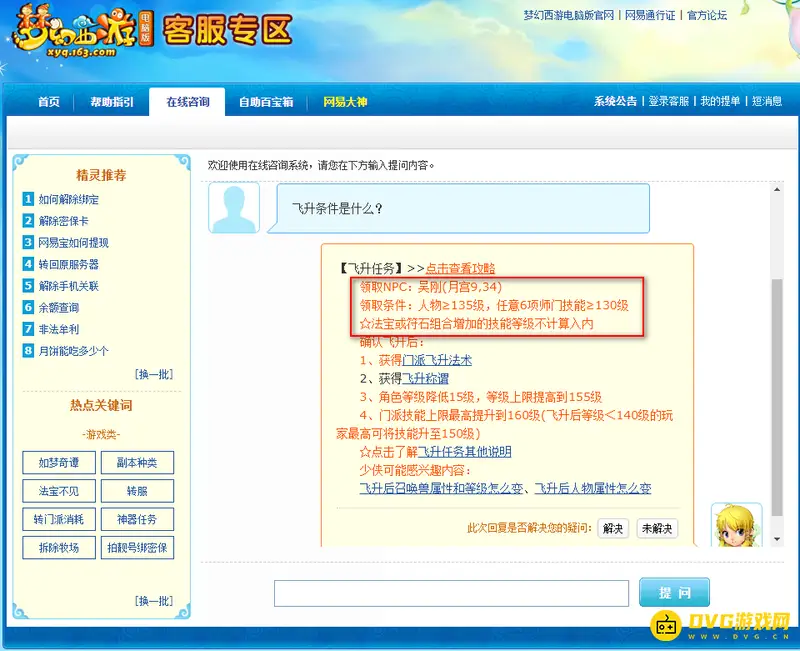Click the 飞升条件是什么？ message bubble
Viewport: 800px width, 651px height.
458,208
